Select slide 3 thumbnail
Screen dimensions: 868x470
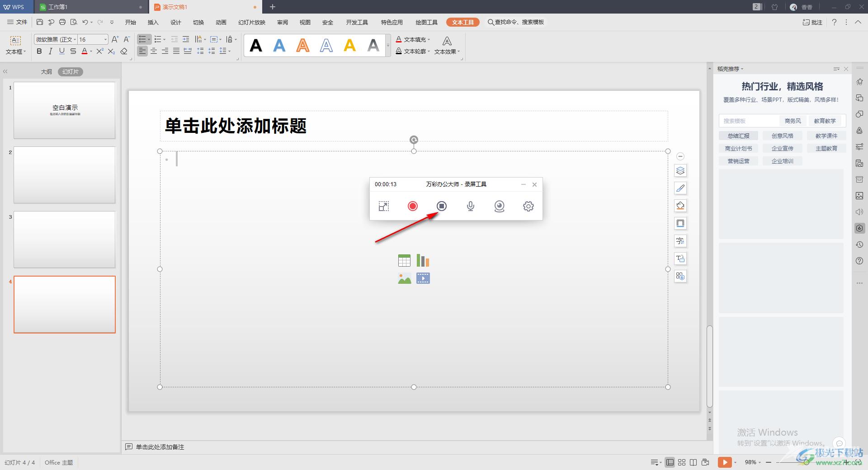tap(65, 240)
